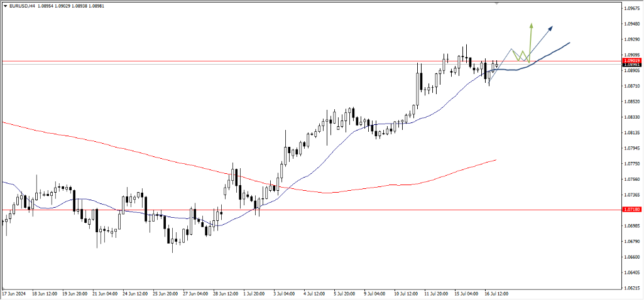The height and width of the screenshot is (300, 644).
Task: Click the black 1.08981 current price label
Action: (x=631, y=65)
